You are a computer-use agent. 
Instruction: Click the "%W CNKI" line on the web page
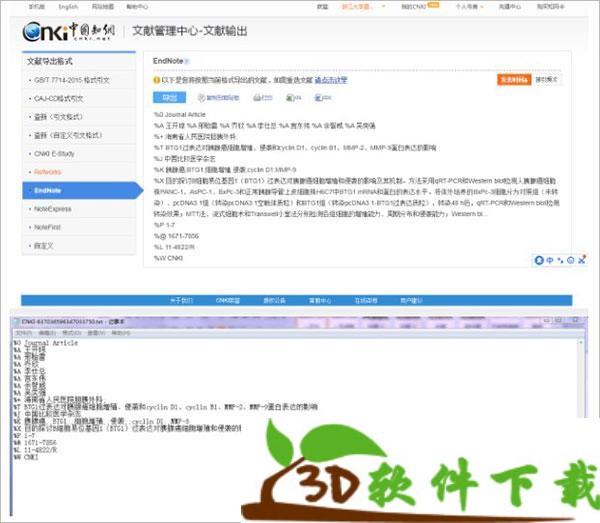[x=168, y=258]
